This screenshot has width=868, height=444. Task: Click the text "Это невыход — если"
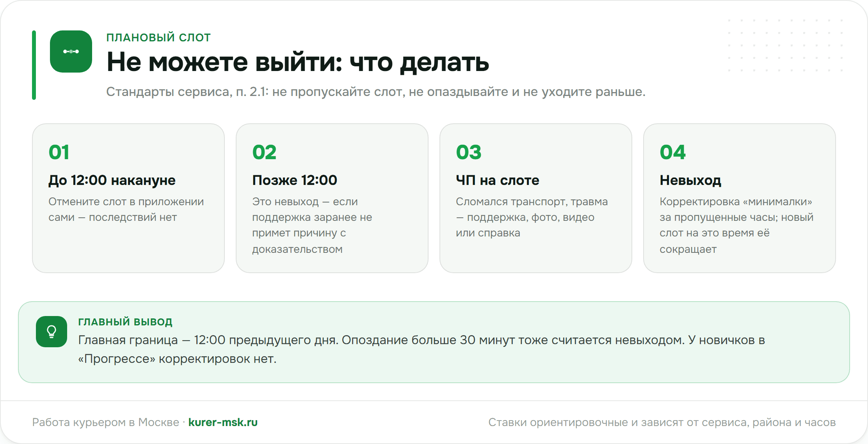click(x=305, y=202)
